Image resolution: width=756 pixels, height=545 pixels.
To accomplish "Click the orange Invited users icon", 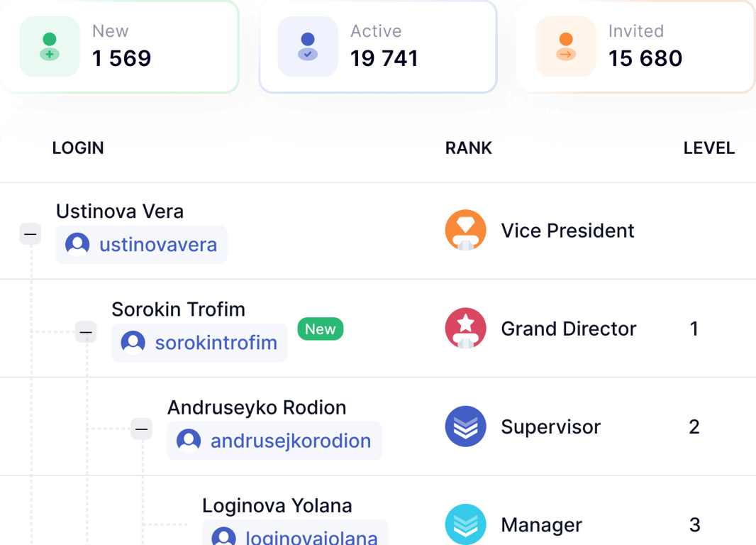I will click(566, 46).
